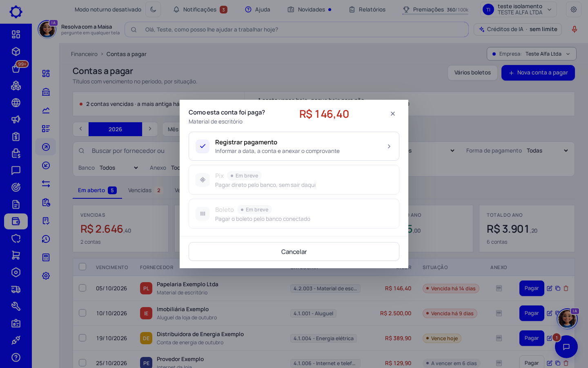Duplicate the Papelaria Exemplo Ltda entry copy icon

click(558, 288)
